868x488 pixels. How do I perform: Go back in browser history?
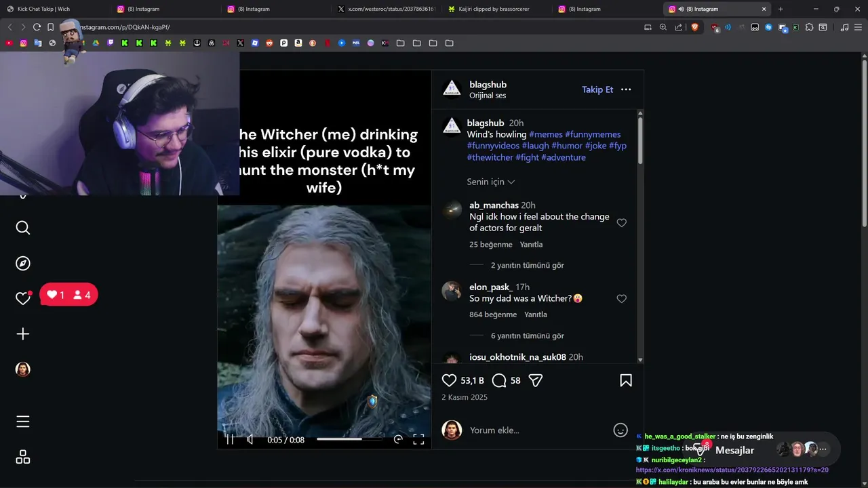pyautogui.click(x=9, y=27)
